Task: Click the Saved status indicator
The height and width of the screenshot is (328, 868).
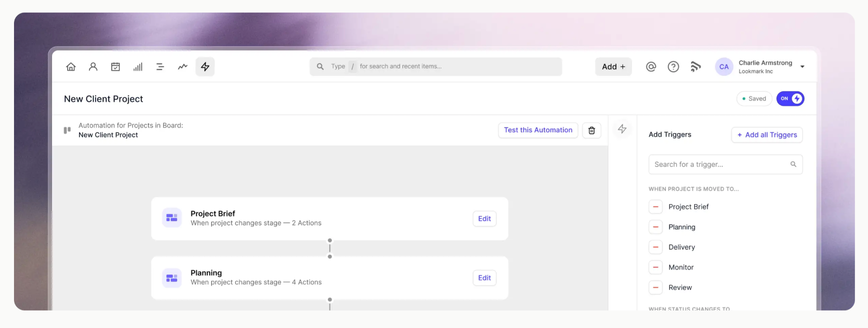Action: click(x=754, y=98)
